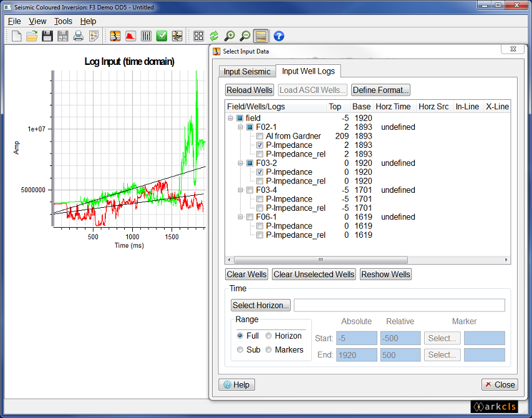Click the Define Format... button
532x418 pixels.
pos(380,90)
